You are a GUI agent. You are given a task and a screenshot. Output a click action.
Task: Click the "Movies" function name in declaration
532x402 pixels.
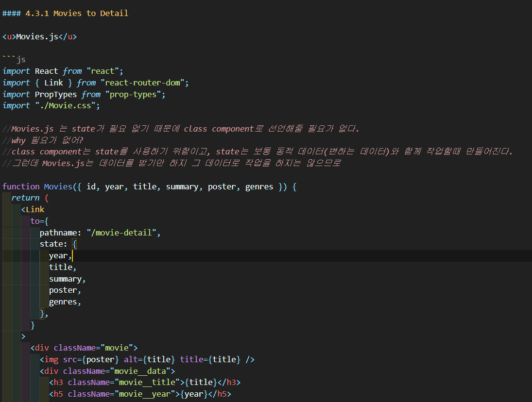tap(58, 187)
